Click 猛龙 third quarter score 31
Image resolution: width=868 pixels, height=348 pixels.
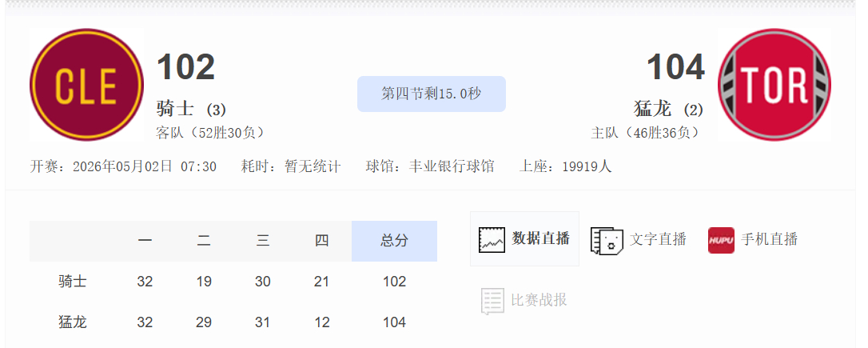pos(262,322)
